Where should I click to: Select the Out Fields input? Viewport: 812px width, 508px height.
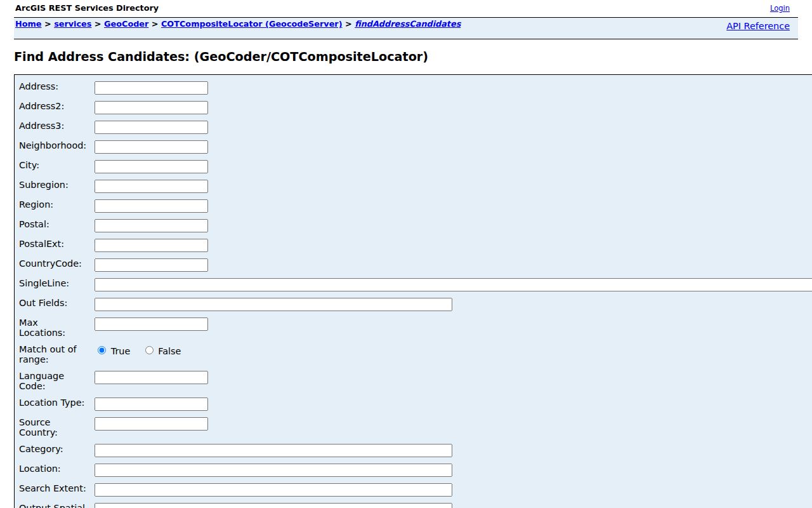tap(273, 305)
